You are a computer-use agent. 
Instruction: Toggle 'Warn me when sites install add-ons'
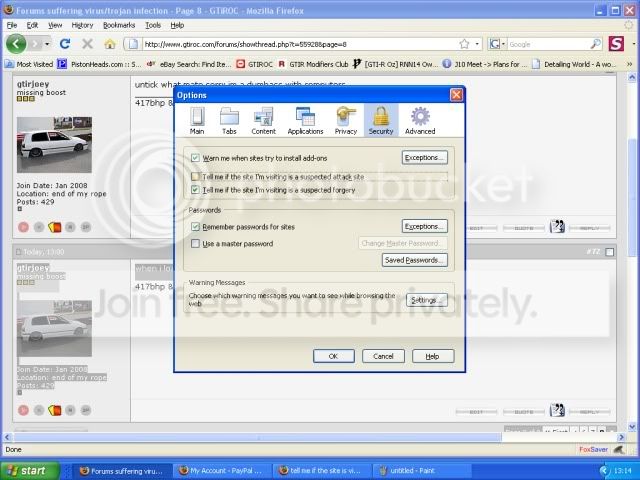coord(196,158)
